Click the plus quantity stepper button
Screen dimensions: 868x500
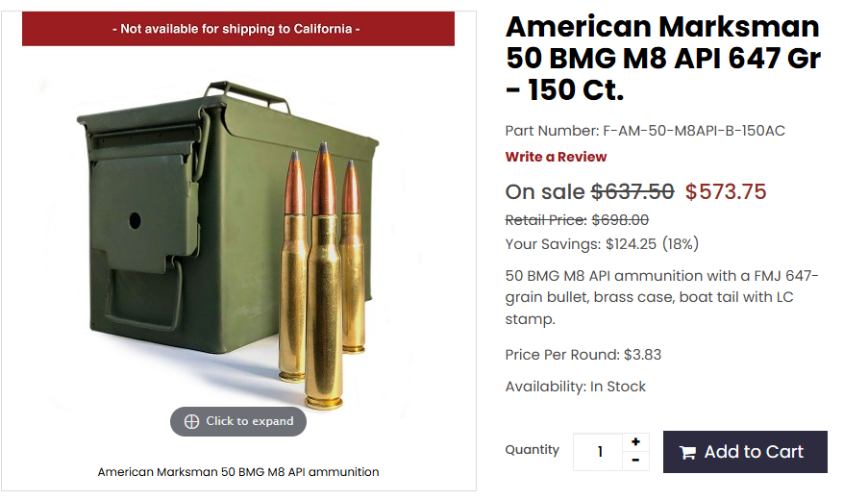(x=635, y=442)
